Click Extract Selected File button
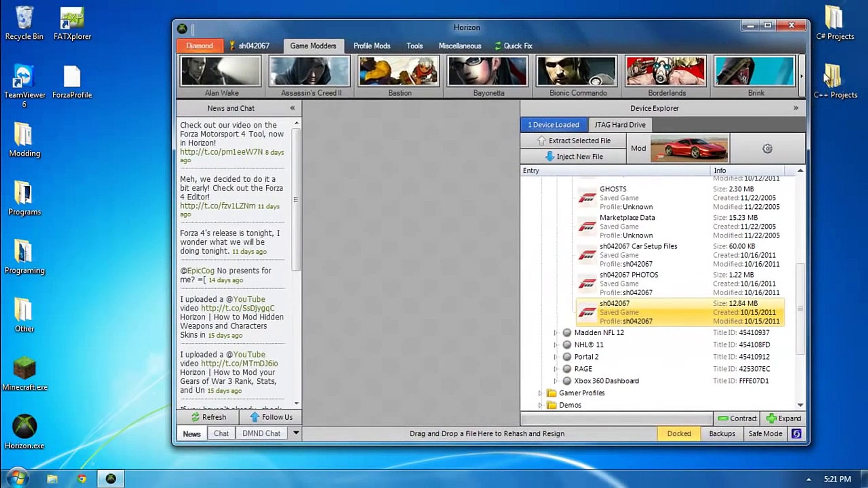 [573, 141]
